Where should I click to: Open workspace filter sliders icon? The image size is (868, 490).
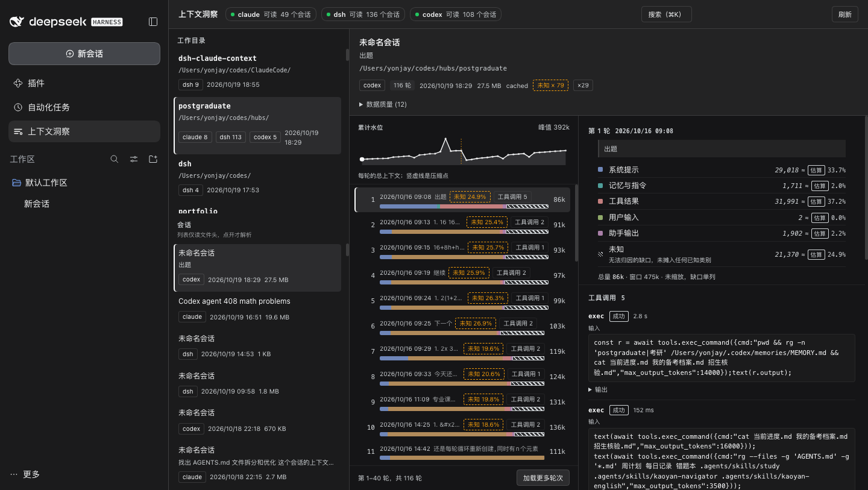(134, 159)
